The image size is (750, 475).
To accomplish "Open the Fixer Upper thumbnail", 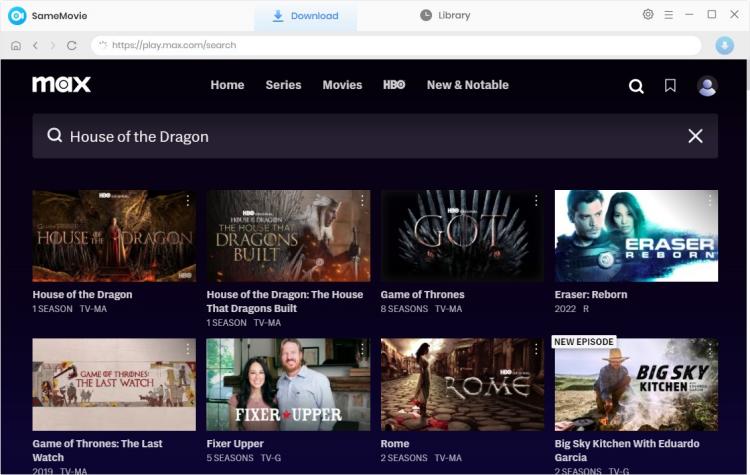I will (288, 385).
